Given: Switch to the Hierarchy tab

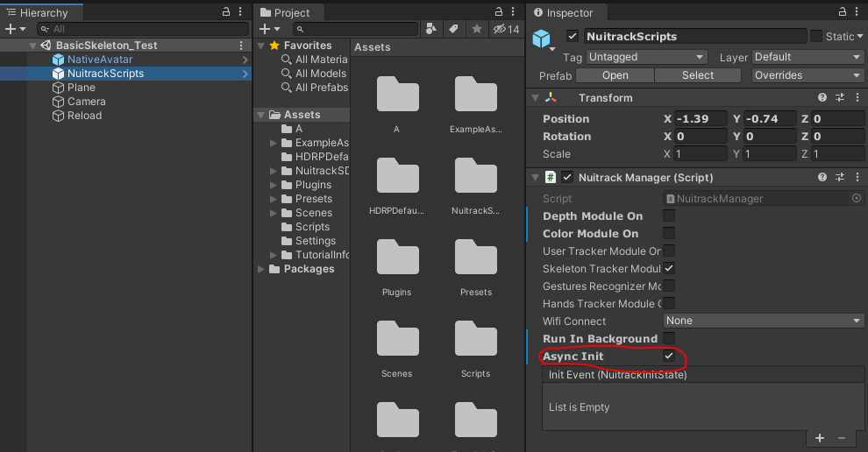Looking at the screenshot, I should [x=41, y=12].
